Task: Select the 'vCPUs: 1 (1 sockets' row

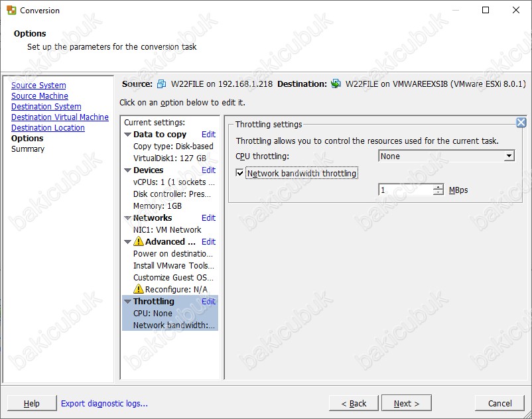Action: (174, 182)
